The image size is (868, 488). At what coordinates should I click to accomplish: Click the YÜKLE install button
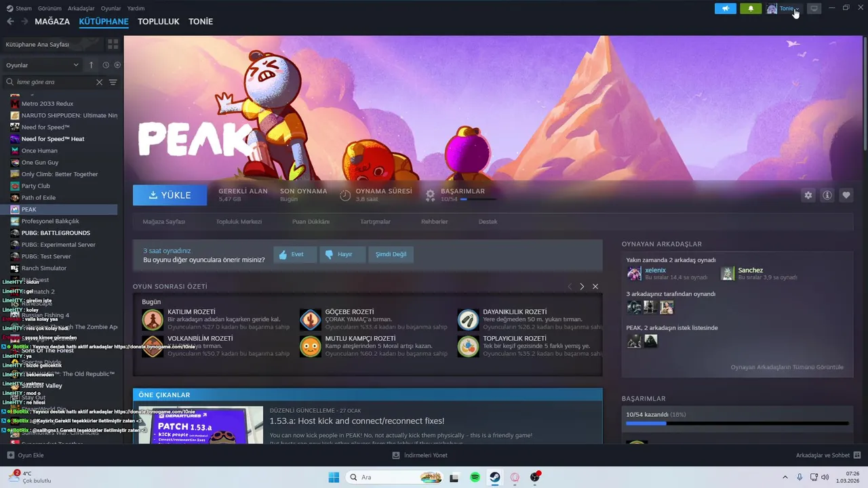tap(170, 195)
